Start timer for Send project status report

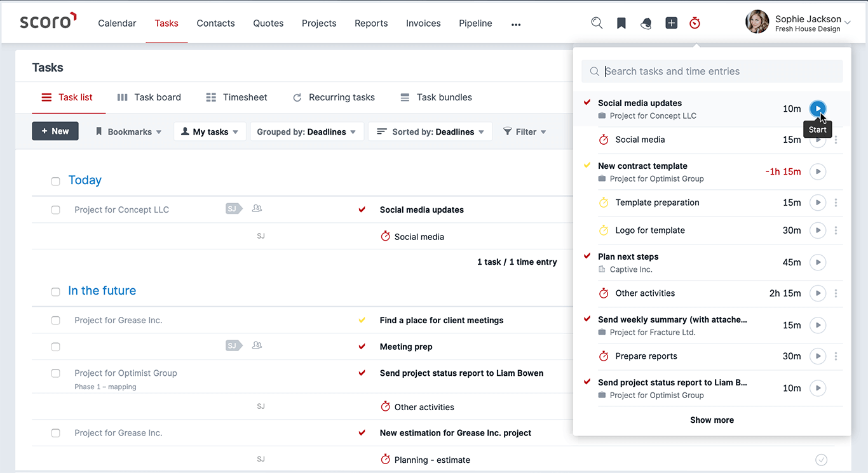tap(818, 388)
